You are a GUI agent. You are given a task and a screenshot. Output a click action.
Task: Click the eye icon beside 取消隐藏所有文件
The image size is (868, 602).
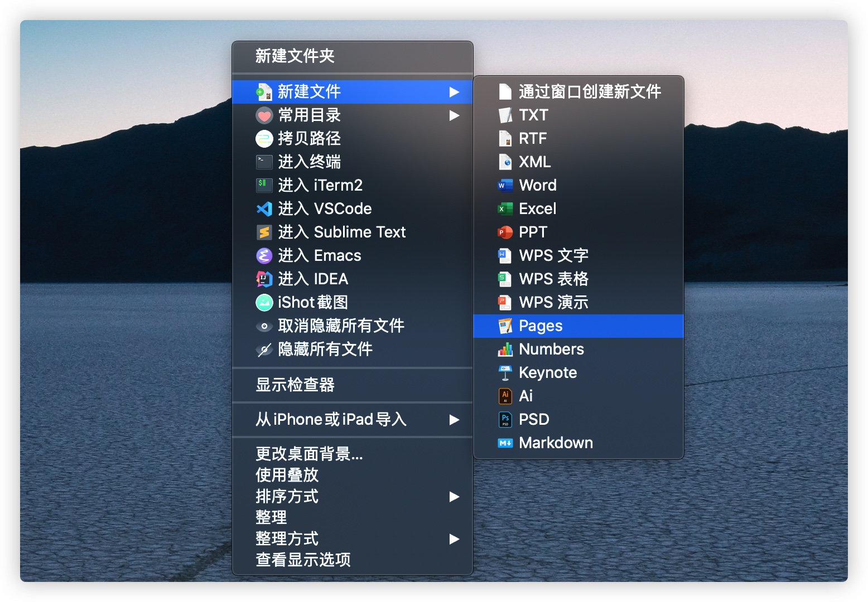click(264, 326)
